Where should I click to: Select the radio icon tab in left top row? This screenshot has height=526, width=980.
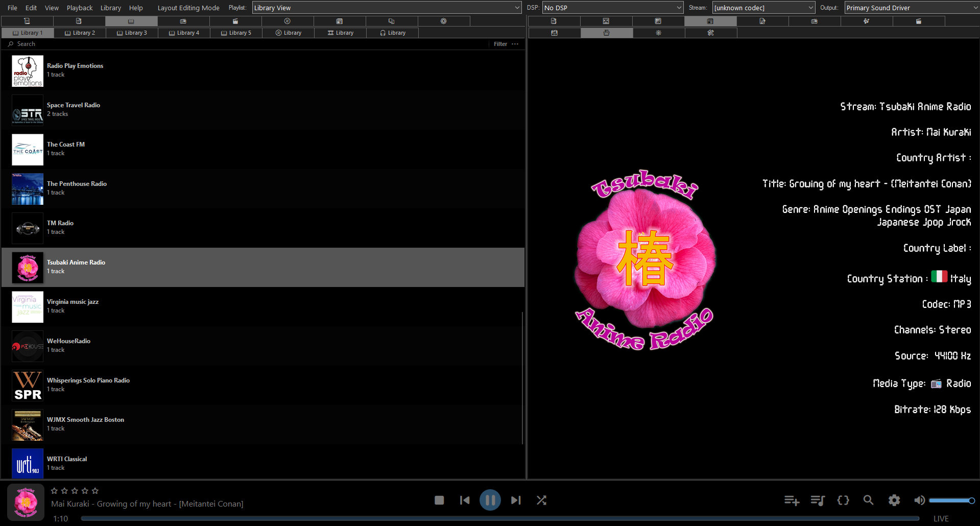(x=183, y=21)
